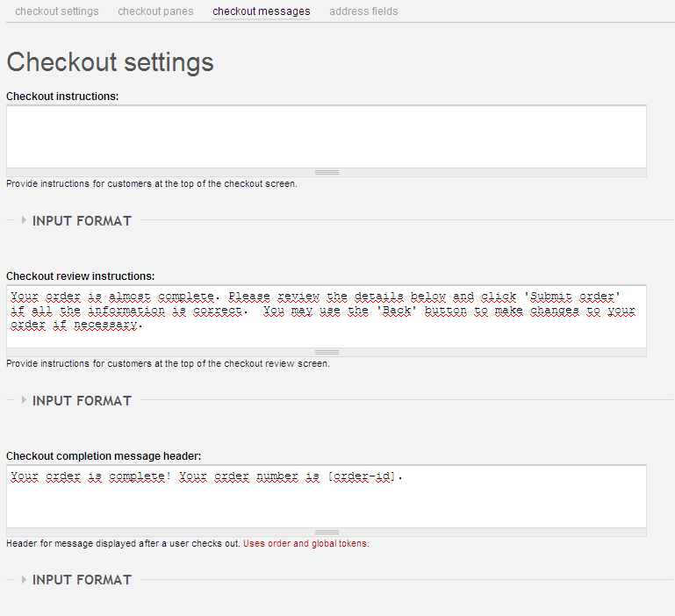Open the 'Uses order and global tokens' link
Screen dimensions: 675x616
pyautogui.click(x=305, y=544)
